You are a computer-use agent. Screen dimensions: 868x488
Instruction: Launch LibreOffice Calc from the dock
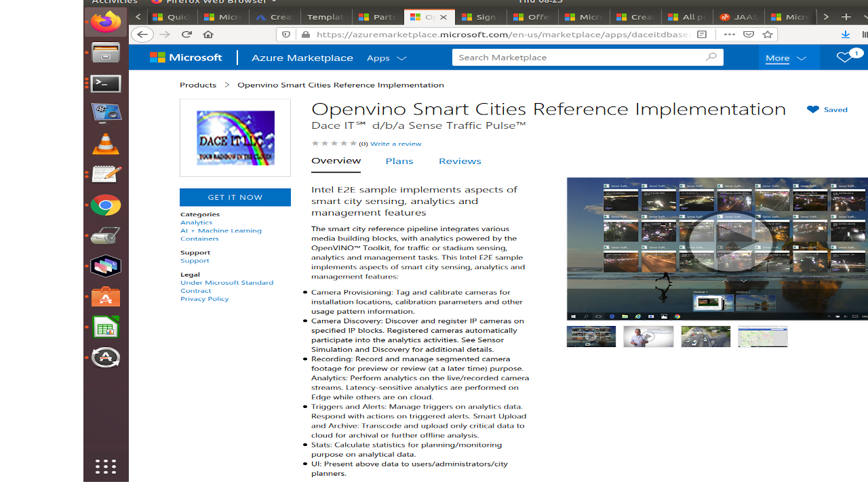point(106,327)
